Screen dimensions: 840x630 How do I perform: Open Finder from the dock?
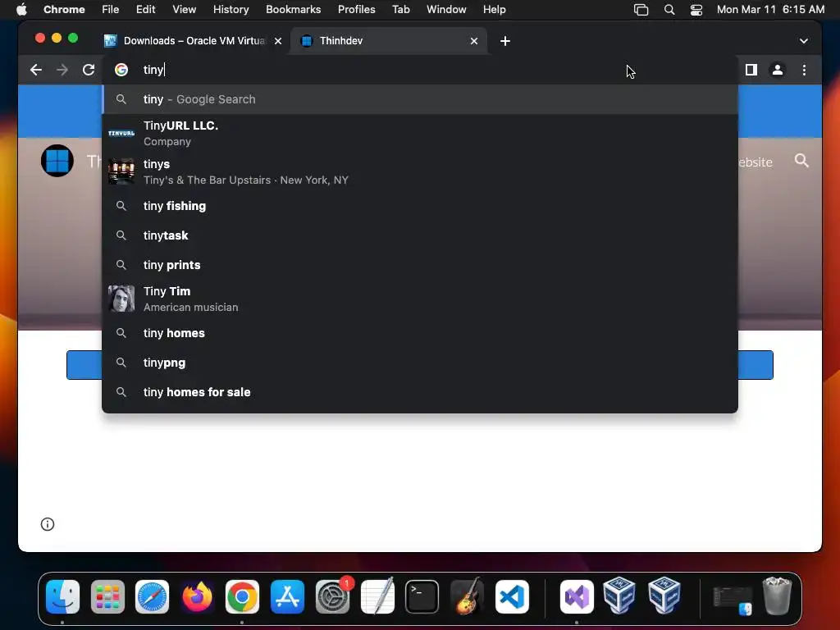(62, 596)
